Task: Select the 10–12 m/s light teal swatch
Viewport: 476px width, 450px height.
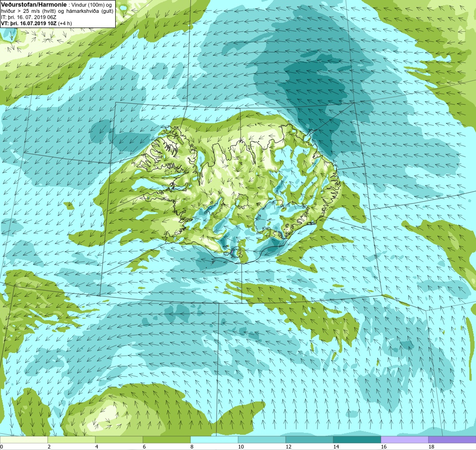Action: [x=262, y=440]
